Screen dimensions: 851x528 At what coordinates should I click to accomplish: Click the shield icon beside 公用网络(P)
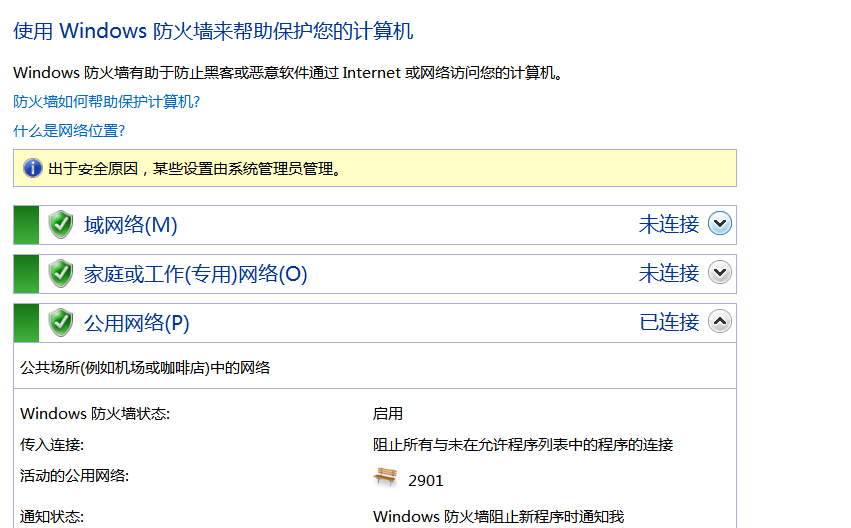[62, 322]
